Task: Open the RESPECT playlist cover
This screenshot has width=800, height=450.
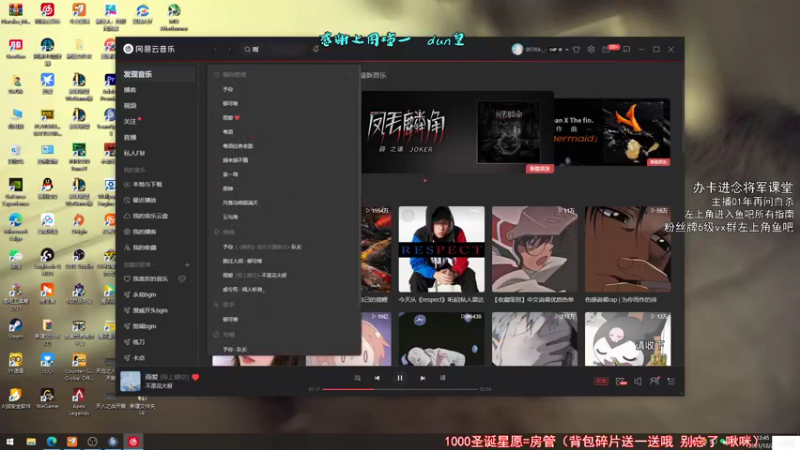Action: point(441,249)
